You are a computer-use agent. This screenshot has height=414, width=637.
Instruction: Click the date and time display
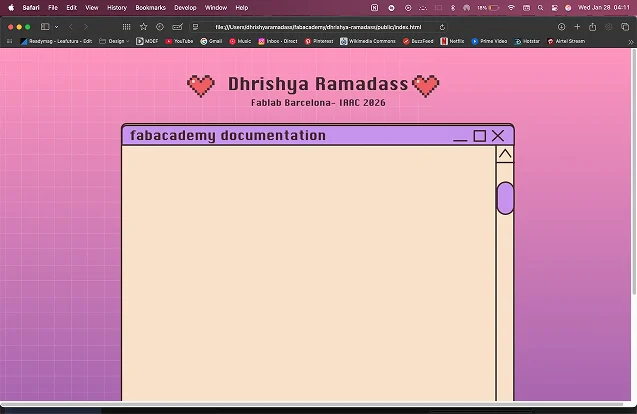[604, 7]
